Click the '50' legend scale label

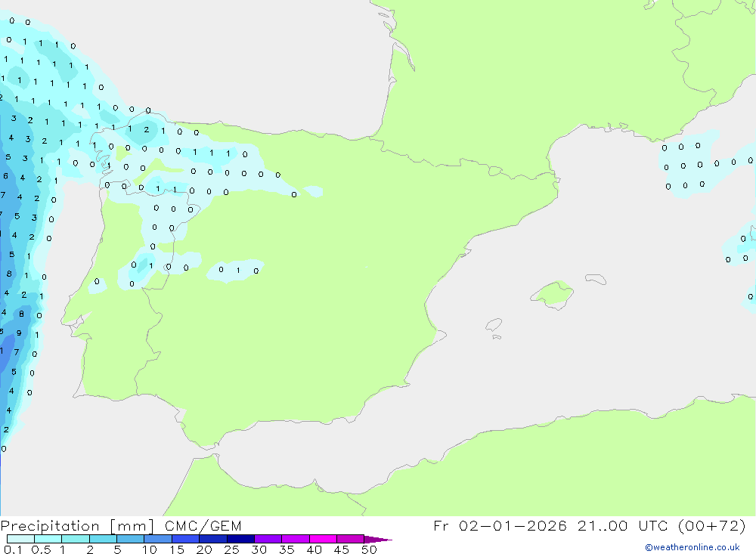click(x=370, y=549)
